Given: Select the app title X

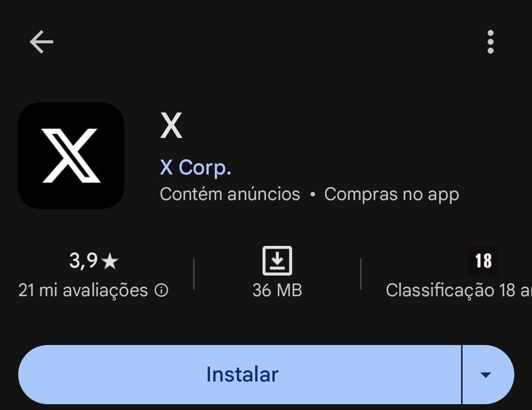Looking at the screenshot, I should pos(171,126).
